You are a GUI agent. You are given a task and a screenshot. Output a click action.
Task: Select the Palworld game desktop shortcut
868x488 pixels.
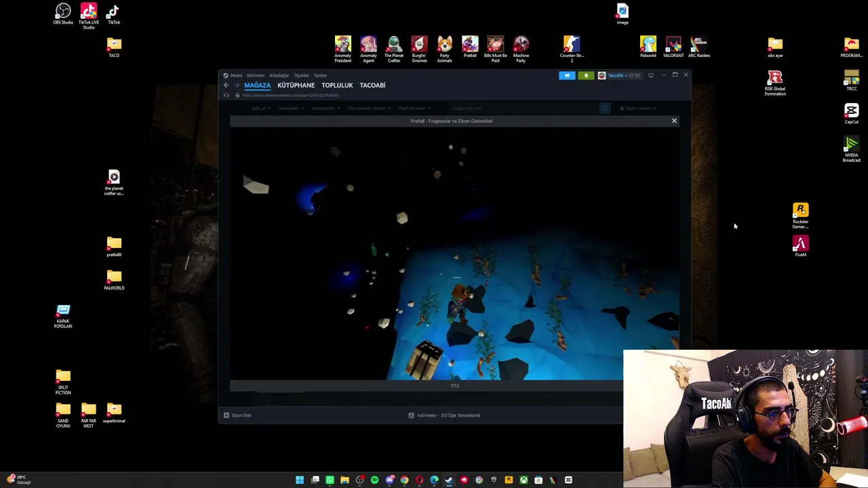tap(648, 47)
